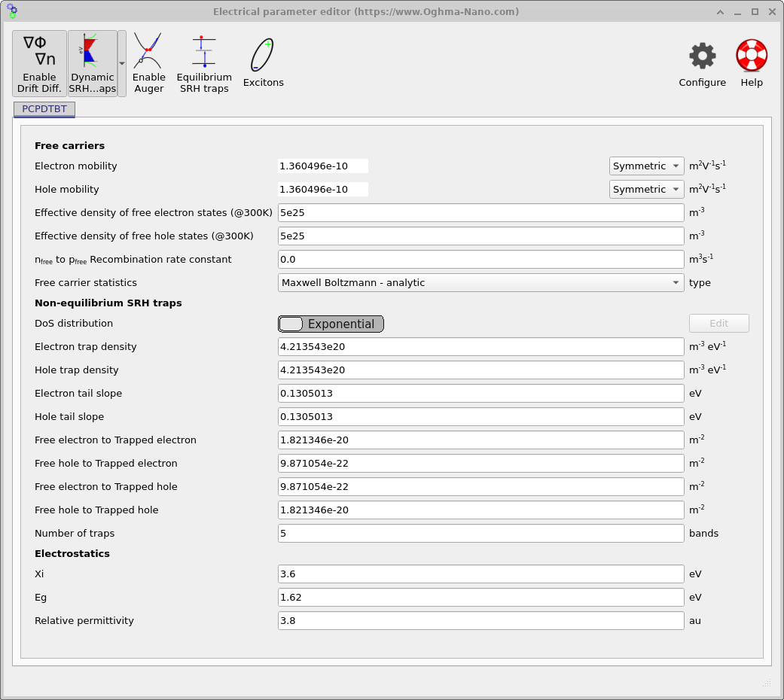Open the Help lifebuoy icon

[751, 64]
